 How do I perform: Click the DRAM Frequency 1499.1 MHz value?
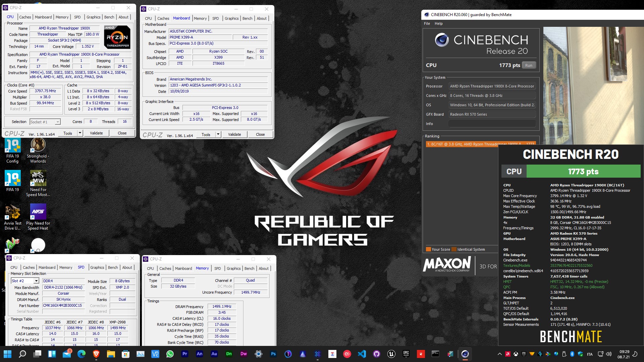coord(222,306)
